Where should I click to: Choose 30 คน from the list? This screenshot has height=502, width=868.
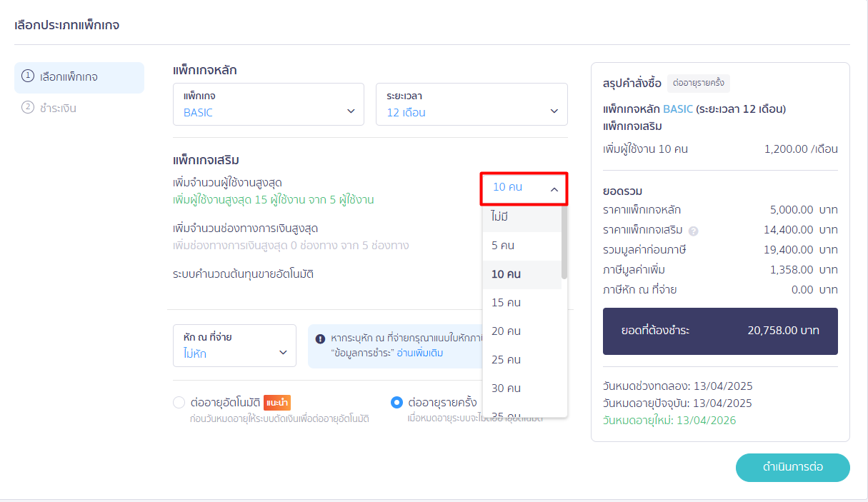pyautogui.click(x=522, y=388)
